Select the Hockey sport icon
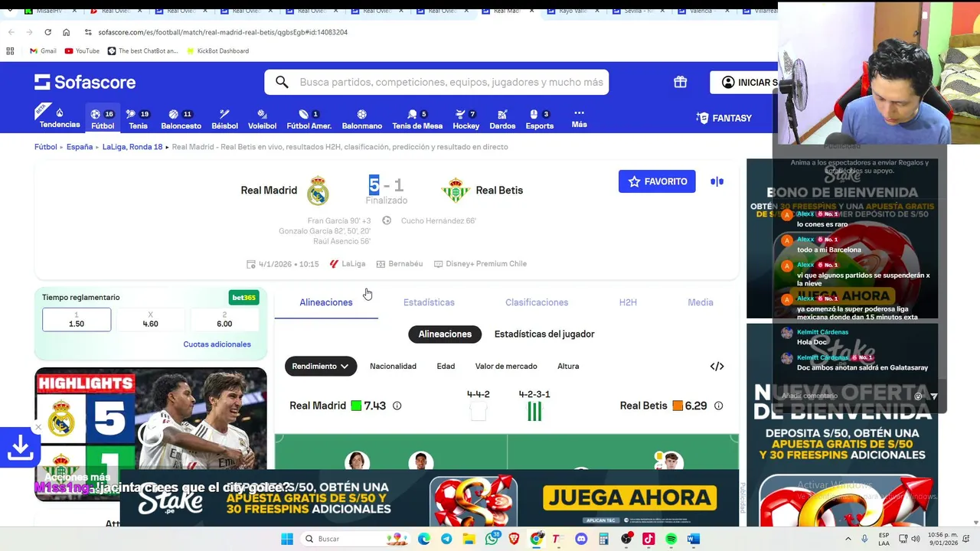The width and height of the screenshot is (980, 551). click(x=465, y=119)
